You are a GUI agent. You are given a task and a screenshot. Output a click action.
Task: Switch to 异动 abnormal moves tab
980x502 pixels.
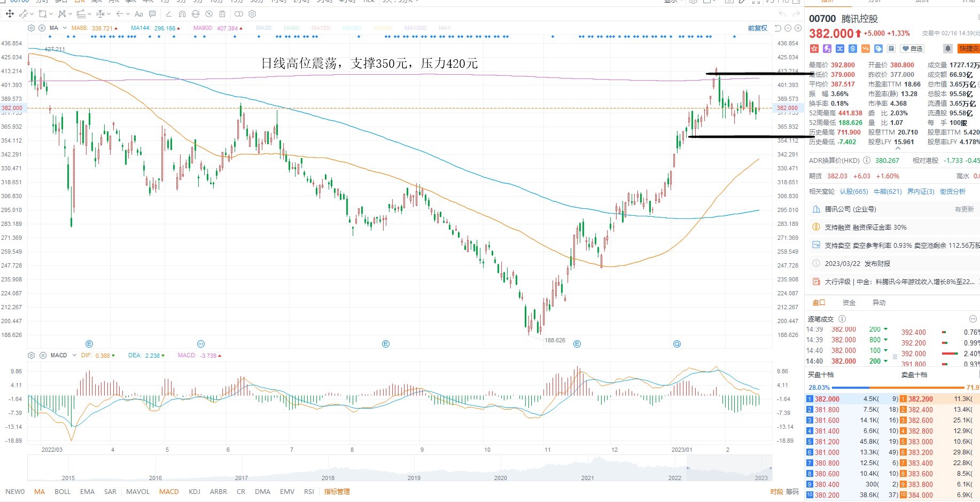(x=878, y=302)
